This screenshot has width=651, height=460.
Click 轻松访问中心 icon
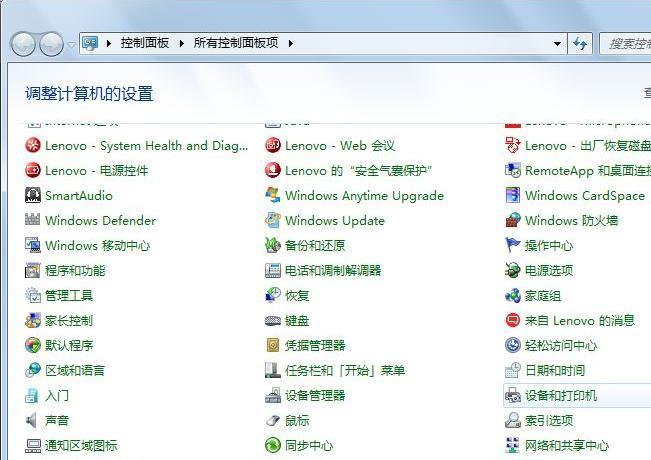pos(513,345)
